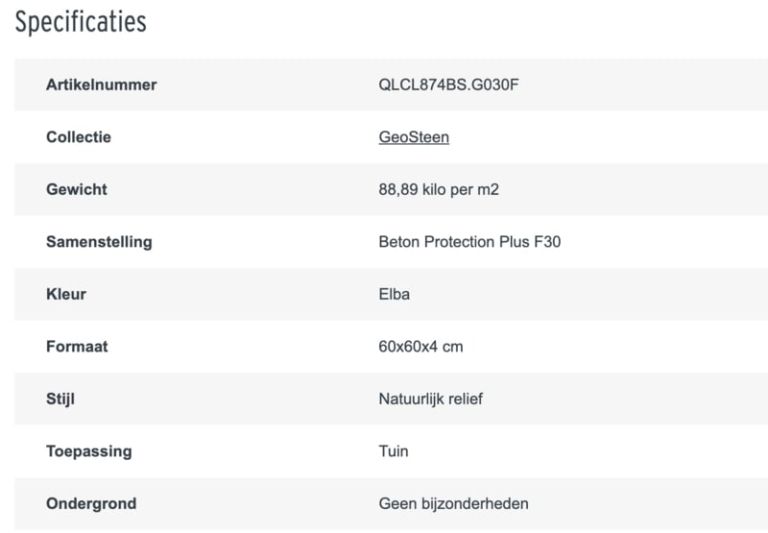Click the Specificaties heading
The height and width of the screenshot is (533, 768).
pyautogui.click(x=80, y=22)
